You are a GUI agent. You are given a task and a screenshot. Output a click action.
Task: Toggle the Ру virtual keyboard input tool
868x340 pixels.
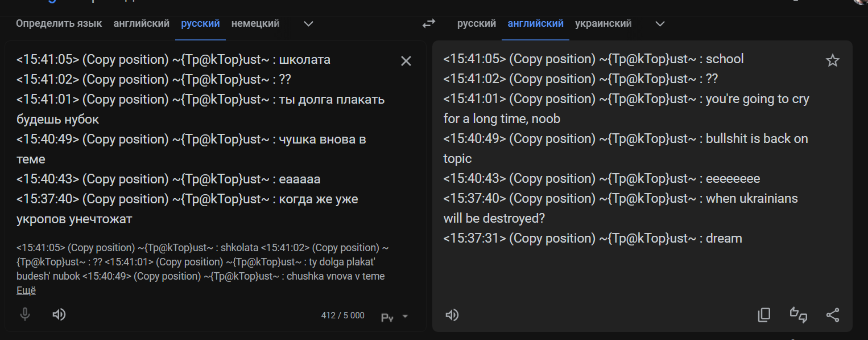coord(387,317)
